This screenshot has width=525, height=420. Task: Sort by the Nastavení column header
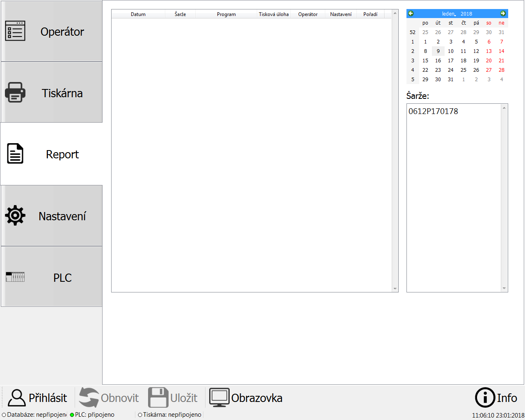pos(341,14)
